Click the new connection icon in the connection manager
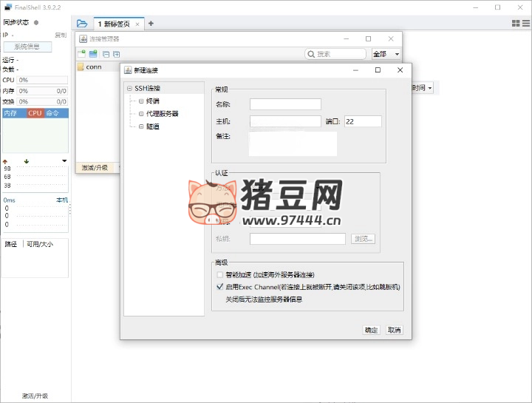 tap(81, 54)
